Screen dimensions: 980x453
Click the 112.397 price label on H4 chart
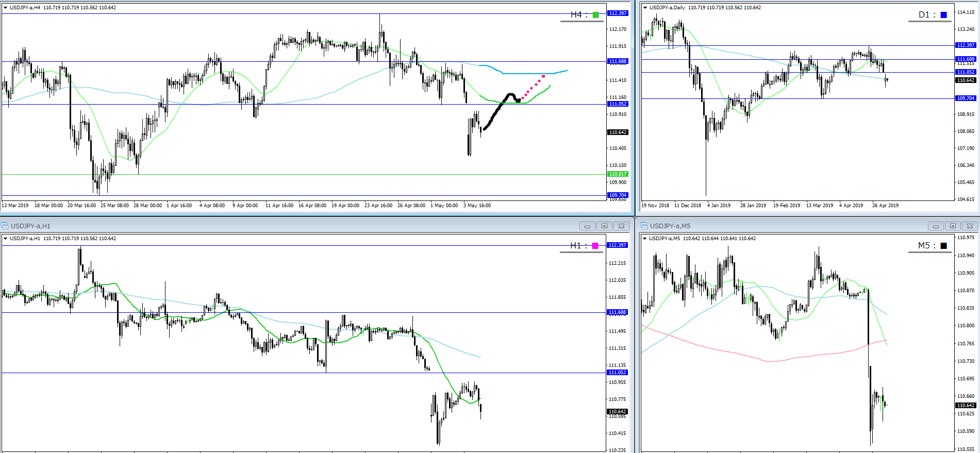(x=618, y=13)
